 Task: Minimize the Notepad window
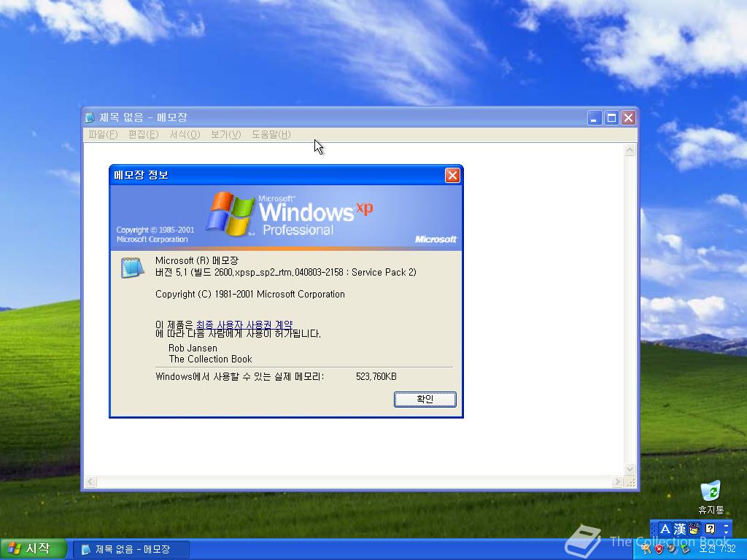[594, 117]
